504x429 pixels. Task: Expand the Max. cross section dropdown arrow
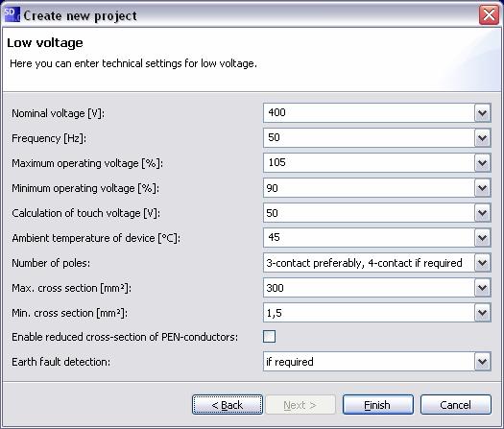pos(483,288)
